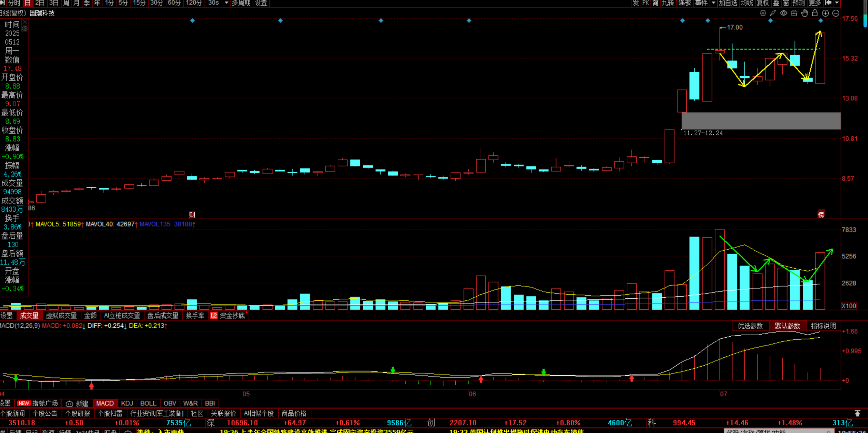Screen dimensions: 868x433
Task: Select the MACD indicator tab
Action: [x=105, y=403]
